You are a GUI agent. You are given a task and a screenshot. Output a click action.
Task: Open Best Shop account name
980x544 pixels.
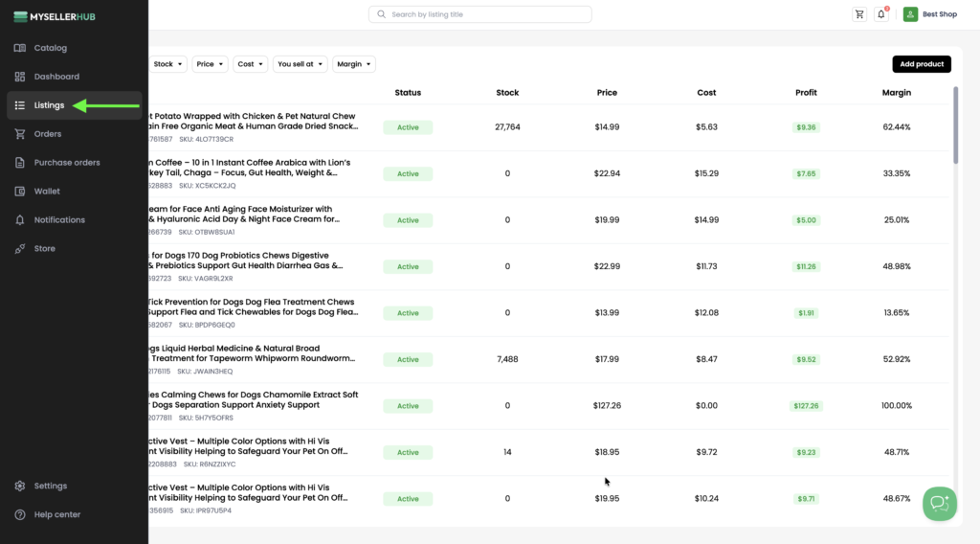940,14
